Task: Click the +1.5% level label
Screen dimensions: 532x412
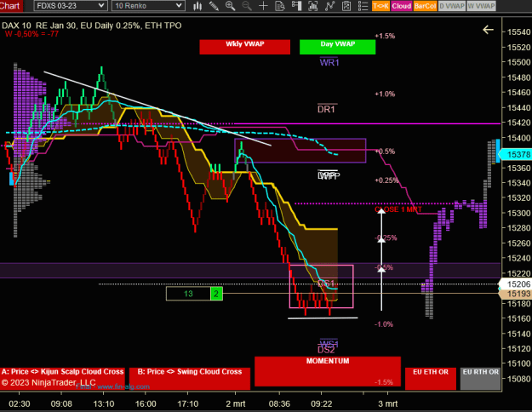Action: pos(385,36)
